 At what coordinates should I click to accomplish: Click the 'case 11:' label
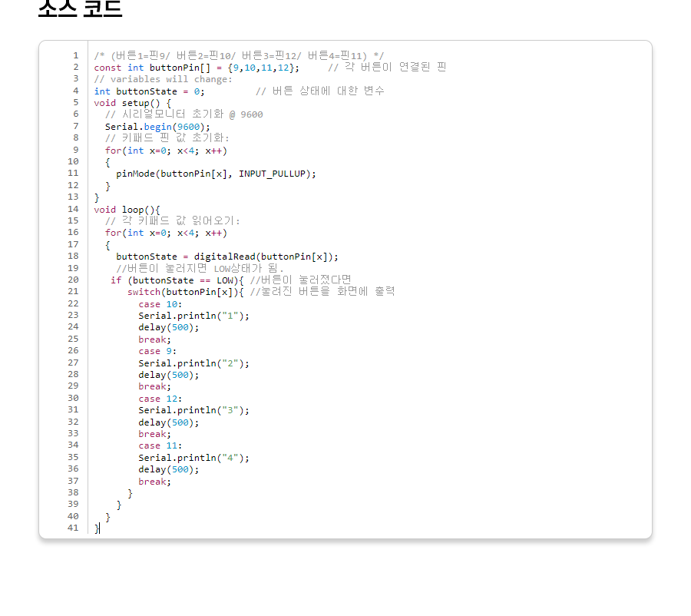click(160, 445)
